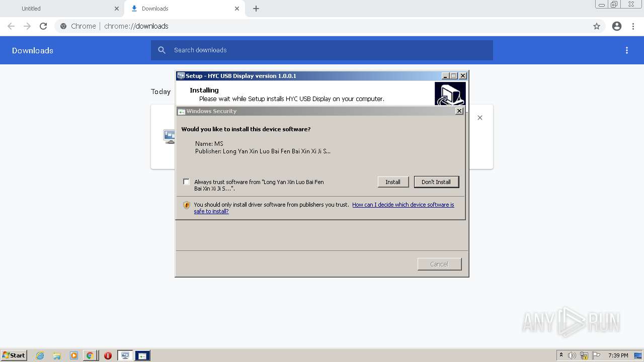Open the device software safety help link
Viewport: 644px width, 362px height.
pos(324,208)
